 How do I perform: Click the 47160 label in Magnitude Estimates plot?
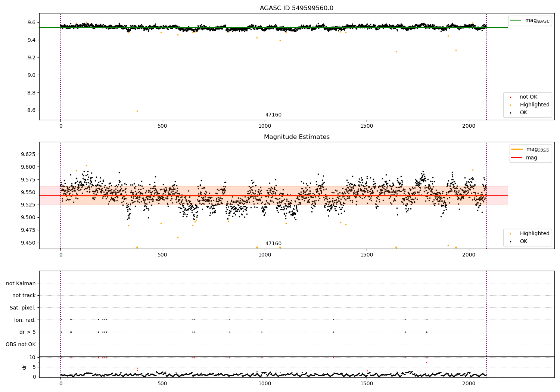point(273,244)
